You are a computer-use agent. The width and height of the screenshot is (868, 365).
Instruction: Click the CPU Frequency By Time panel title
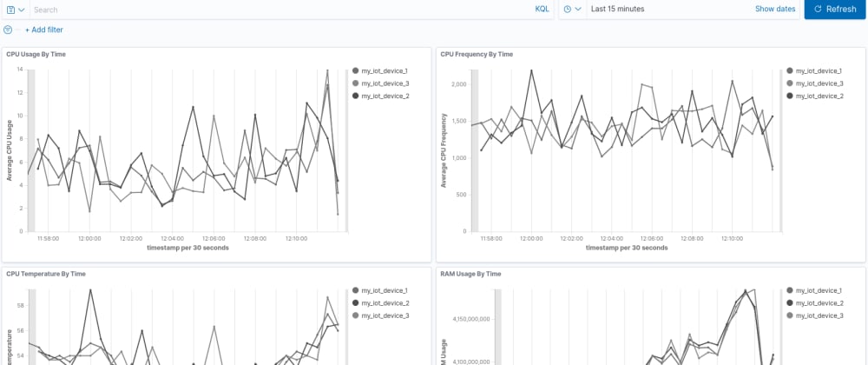pos(477,54)
